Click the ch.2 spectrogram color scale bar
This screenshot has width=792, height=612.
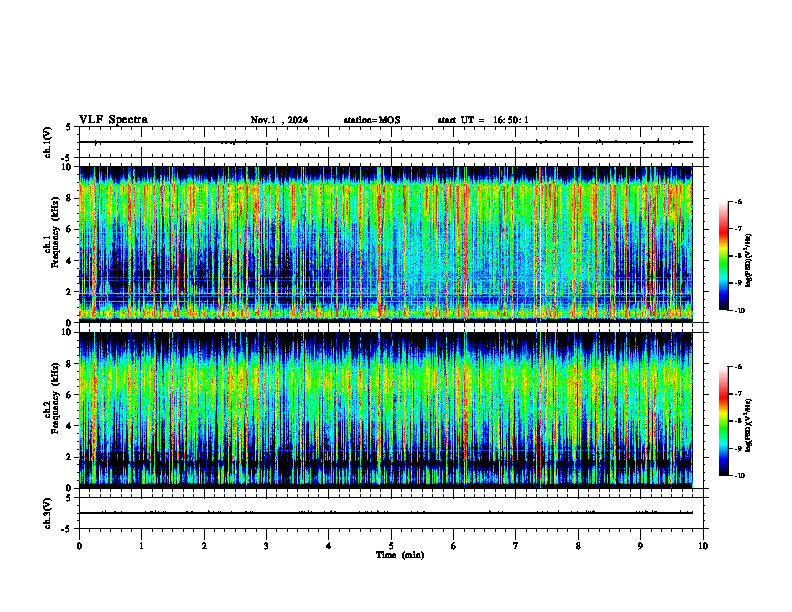coord(723,421)
